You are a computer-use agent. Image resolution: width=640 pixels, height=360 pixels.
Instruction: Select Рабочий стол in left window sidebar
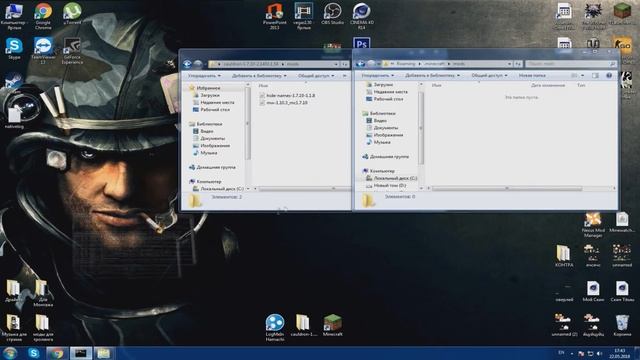click(215, 109)
